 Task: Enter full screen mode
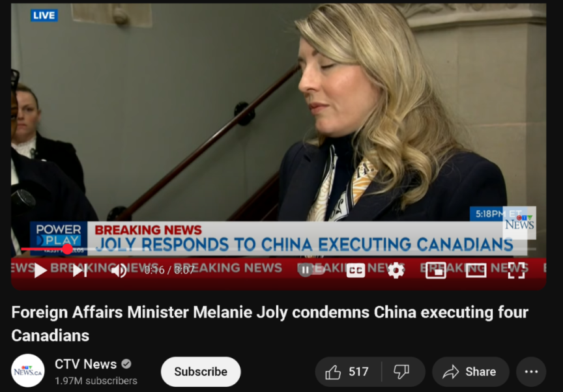(516, 270)
